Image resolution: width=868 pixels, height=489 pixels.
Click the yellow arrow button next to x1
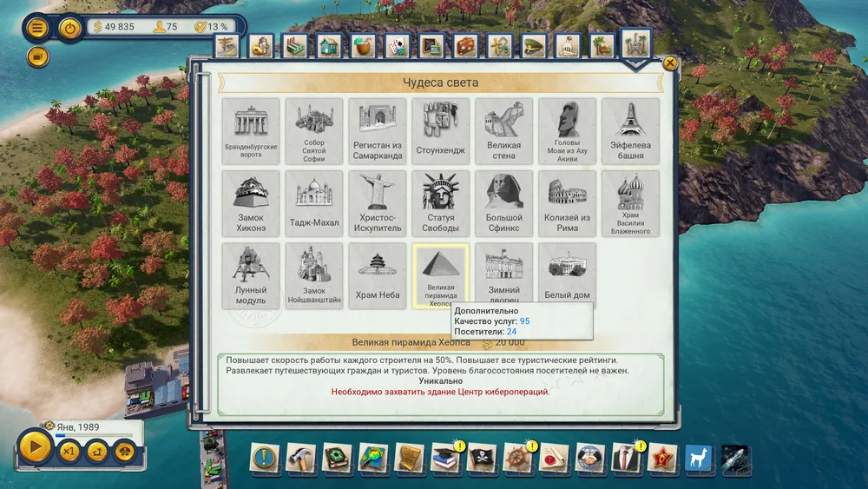pos(97,452)
